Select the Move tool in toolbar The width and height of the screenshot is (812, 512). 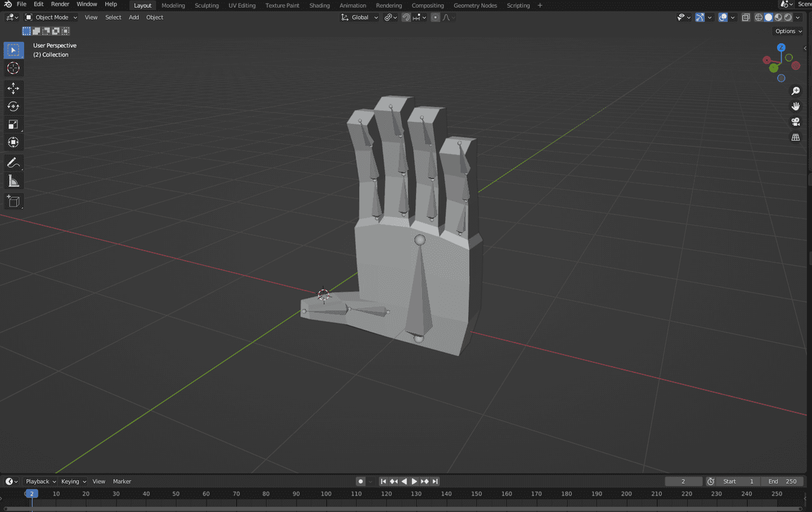(13, 88)
